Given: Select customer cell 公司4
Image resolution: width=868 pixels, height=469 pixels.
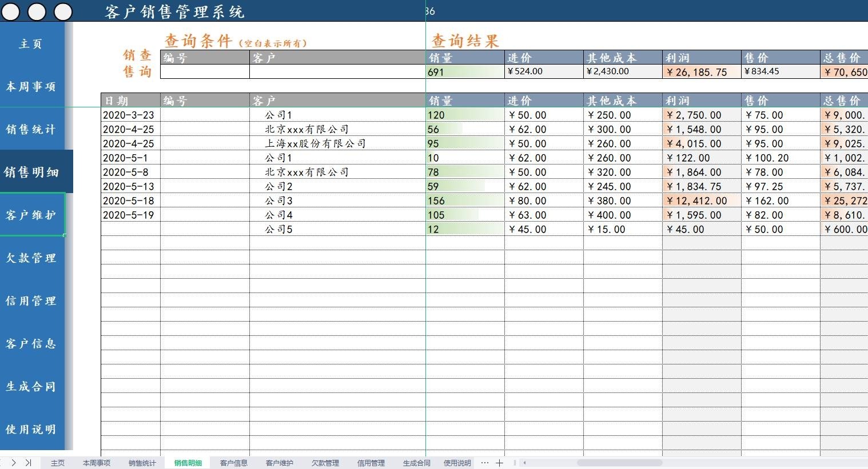Looking at the screenshot, I should [337, 215].
